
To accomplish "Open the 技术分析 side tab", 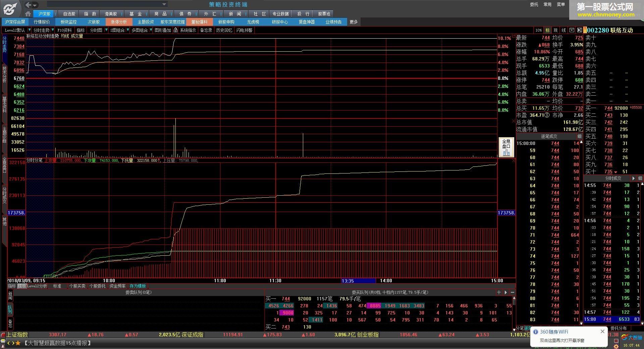I will point(4,74).
